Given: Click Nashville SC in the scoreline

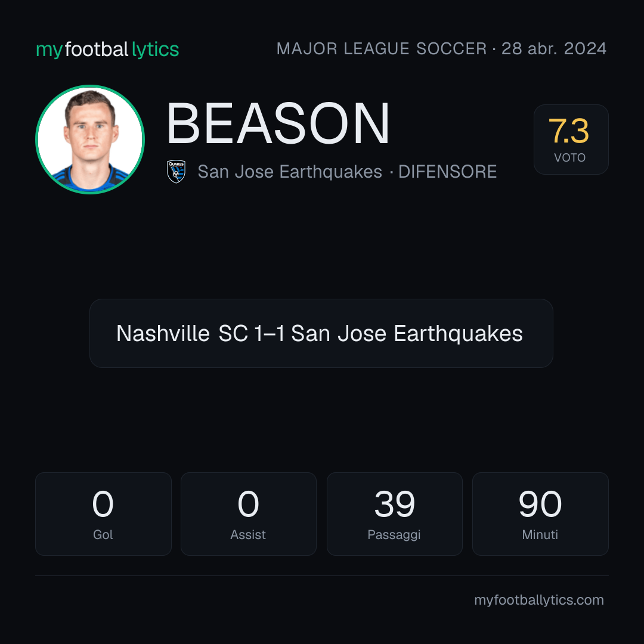Looking at the screenshot, I should (182, 333).
